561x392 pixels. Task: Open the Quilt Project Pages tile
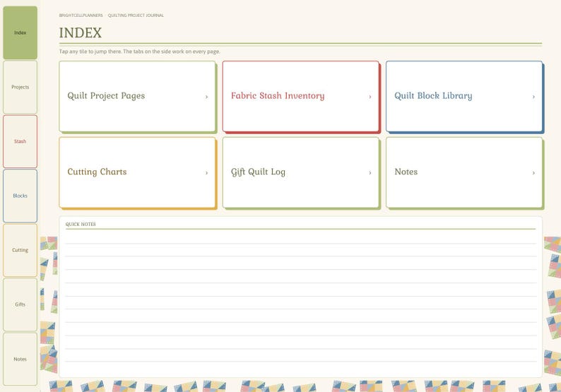coord(137,96)
